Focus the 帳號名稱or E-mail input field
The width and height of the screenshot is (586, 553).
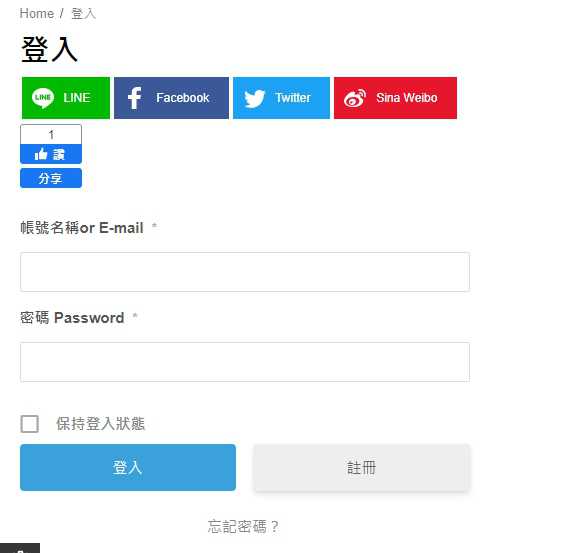[245, 272]
